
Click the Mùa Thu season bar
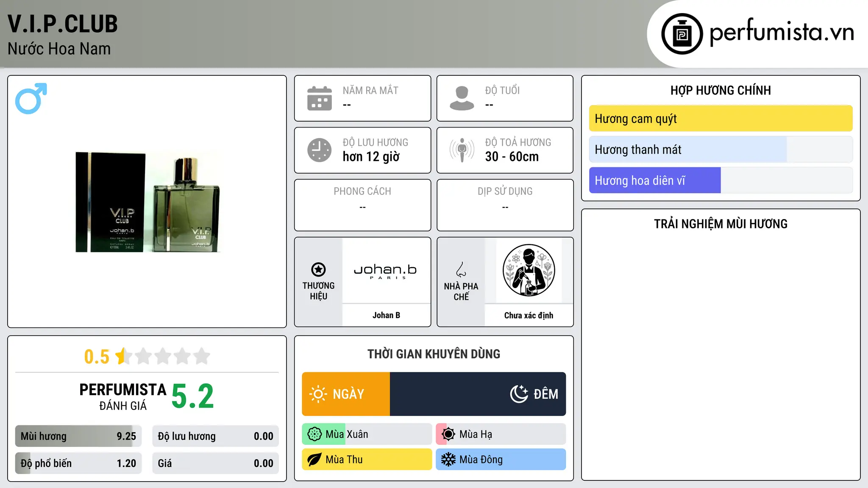367,460
